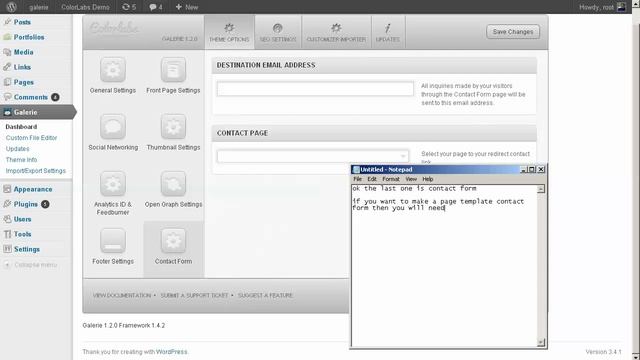Open comments bubble in admin bar

click(156, 7)
